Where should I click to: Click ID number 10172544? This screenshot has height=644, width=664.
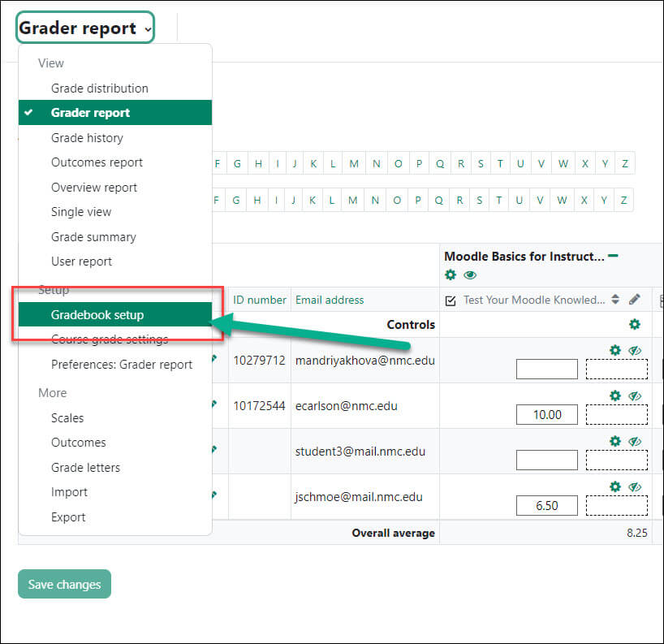[x=259, y=406]
